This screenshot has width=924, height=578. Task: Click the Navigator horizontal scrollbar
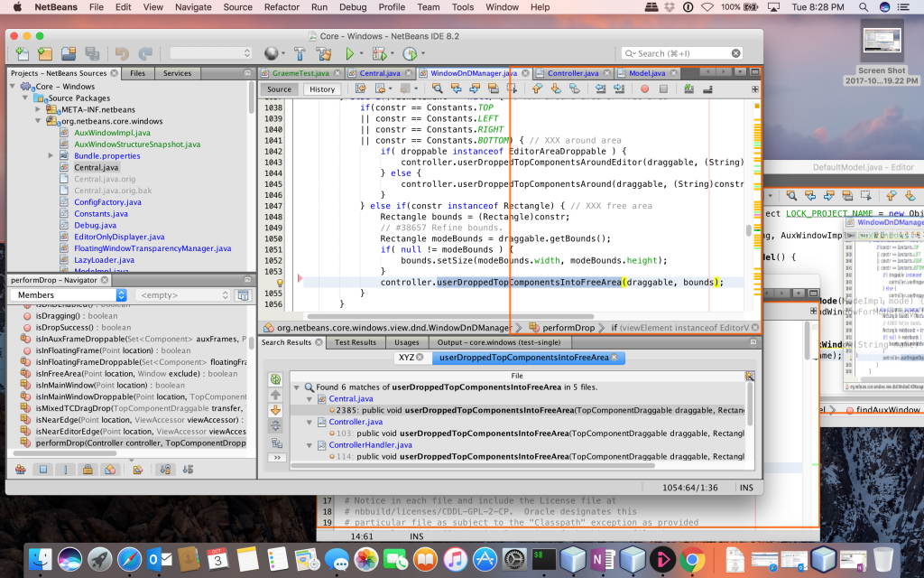tap(65, 453)
